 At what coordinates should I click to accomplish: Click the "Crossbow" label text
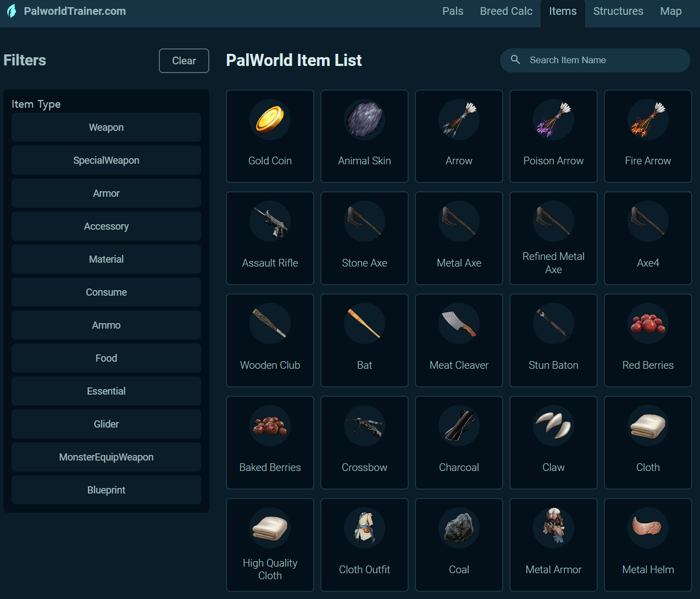pyautogui.click(x=364, y=468)
